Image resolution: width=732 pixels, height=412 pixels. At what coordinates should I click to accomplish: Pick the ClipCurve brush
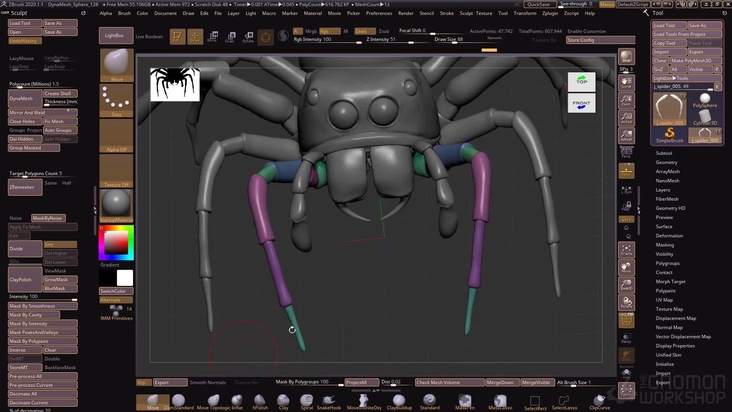pos(599,402)
